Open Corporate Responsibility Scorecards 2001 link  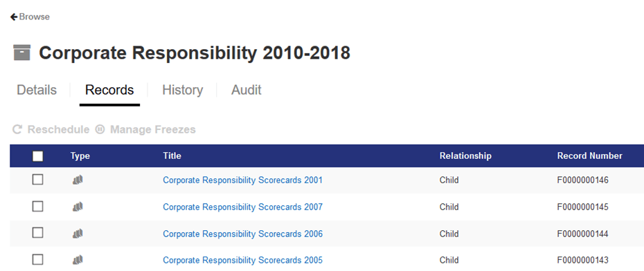click(x=243, y=180)
